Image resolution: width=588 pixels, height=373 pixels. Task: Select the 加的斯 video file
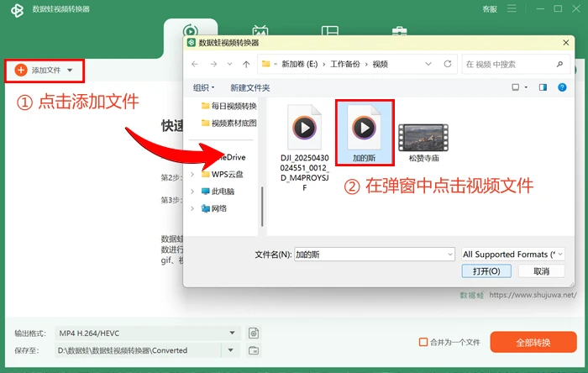365,133
